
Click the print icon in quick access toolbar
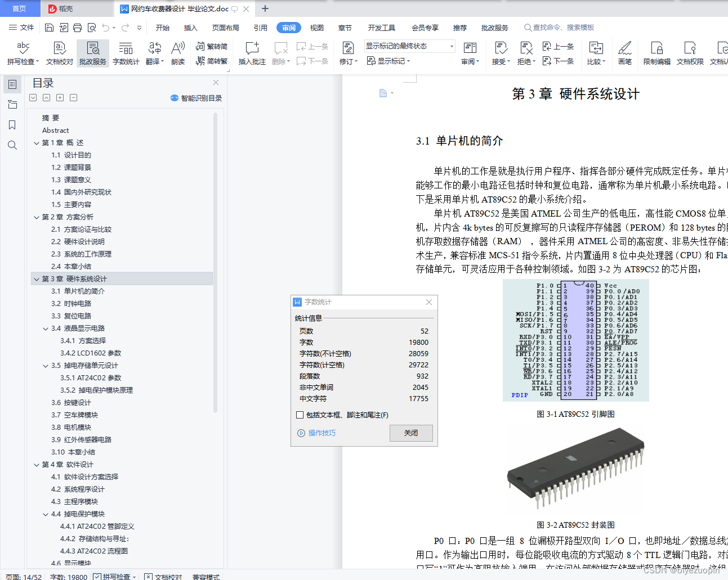(78, 28)
